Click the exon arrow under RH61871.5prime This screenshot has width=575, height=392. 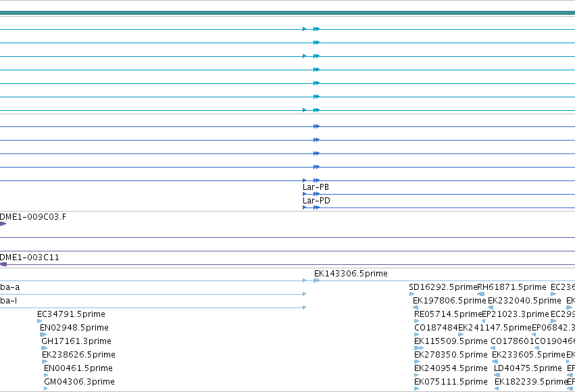(481, 294)
